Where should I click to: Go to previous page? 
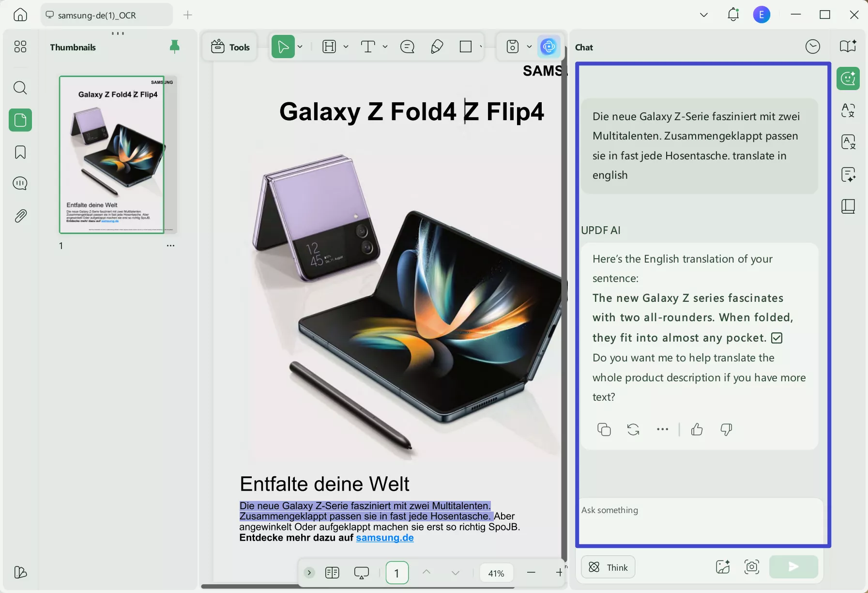coord(426,573)
